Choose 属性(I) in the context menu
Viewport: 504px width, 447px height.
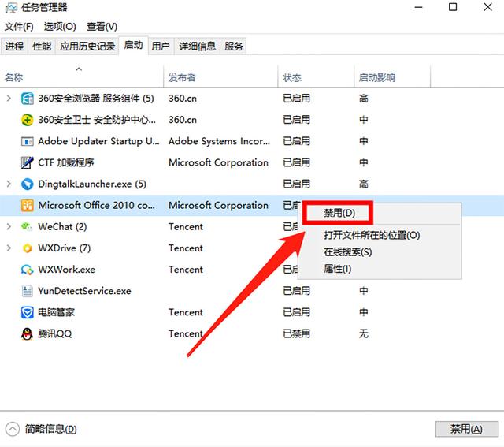click(338, 269)
